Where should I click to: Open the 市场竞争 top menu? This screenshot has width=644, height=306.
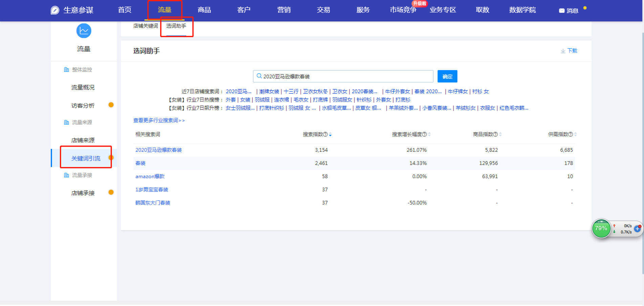(x=403, y=10)
